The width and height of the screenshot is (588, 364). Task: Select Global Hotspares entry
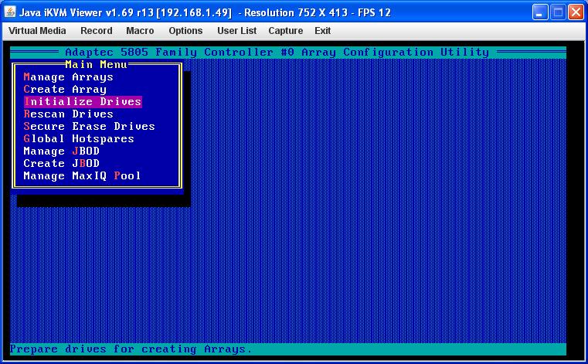tap(79, 139)
